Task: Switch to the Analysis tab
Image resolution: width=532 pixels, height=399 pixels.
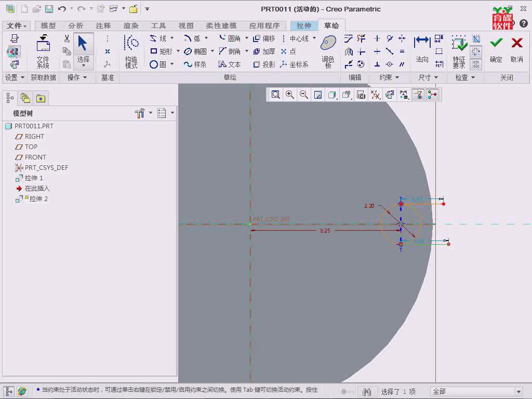Action: [76, 25]
